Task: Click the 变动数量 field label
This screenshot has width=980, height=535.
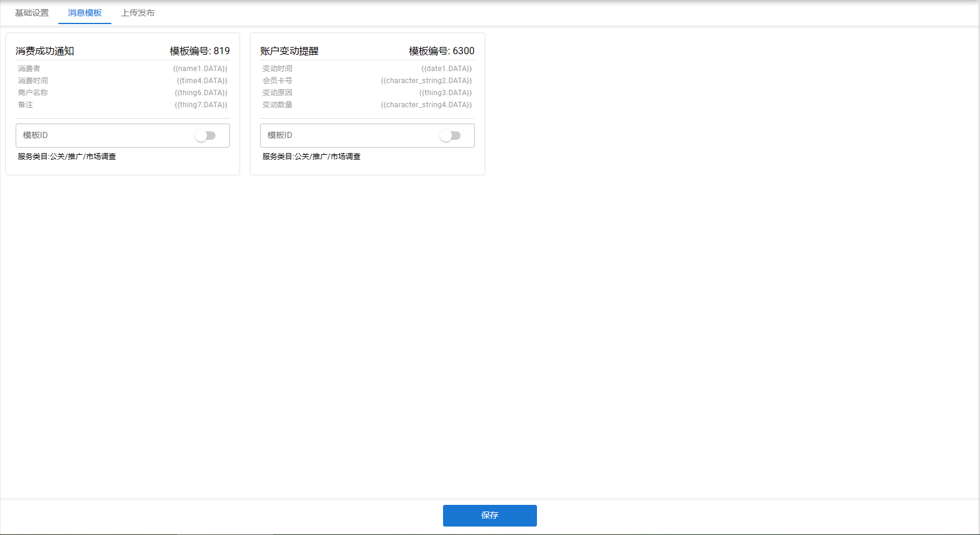Action: click(x=278, y=105)
